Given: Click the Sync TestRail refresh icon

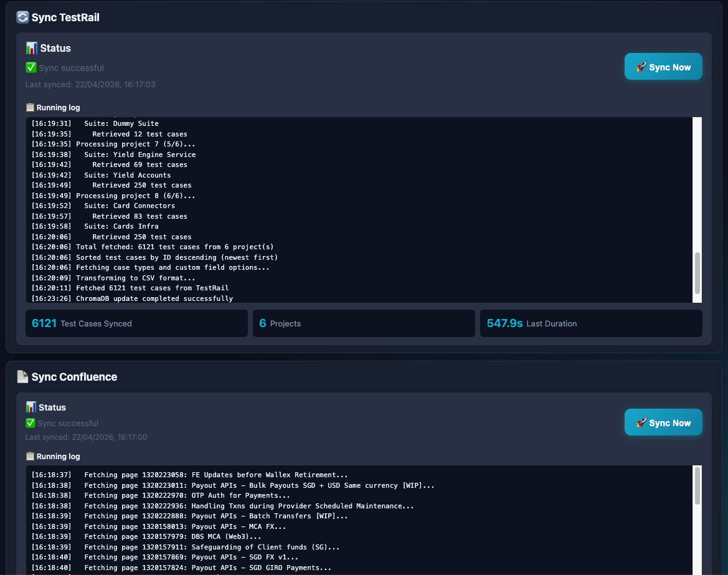Looking at the screenshot, I should pos(22,17).
